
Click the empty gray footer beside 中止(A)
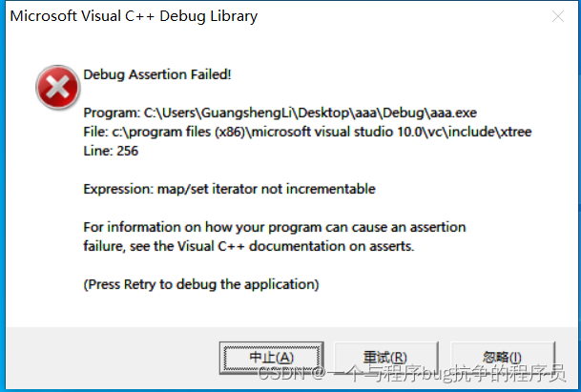[x=112, y=358]
